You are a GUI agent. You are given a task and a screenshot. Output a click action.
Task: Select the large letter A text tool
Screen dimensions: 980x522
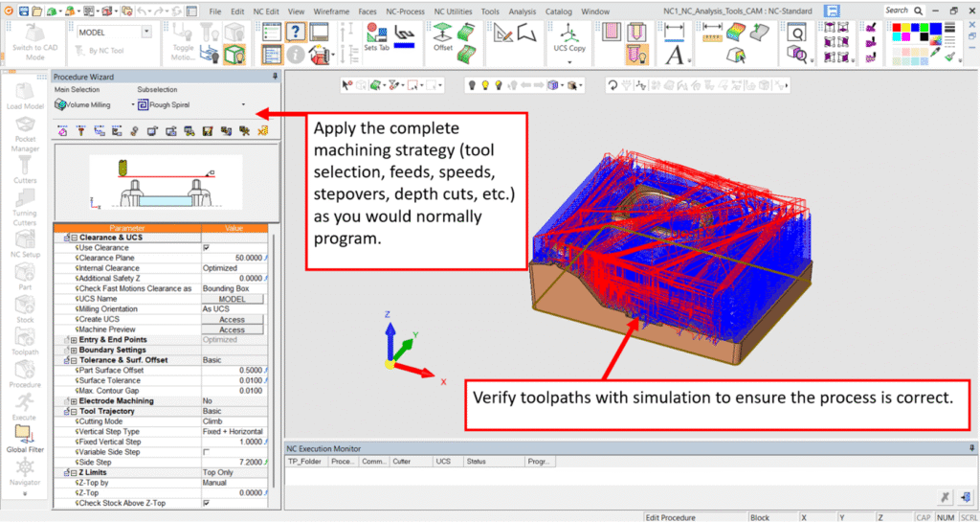tap(675, 56)
